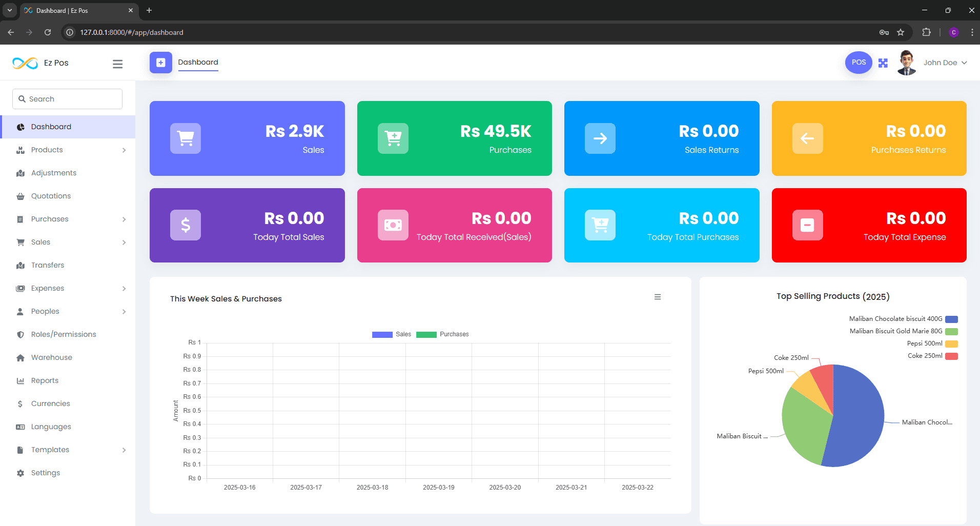Click the shopping cart icon on Sales card

coord(186,138)
